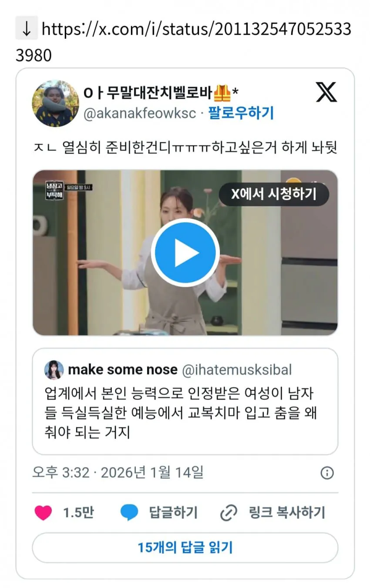This screenshot has height=588, width=370.
Task: Click the 1.5만 like count
Action: coord(78,513)
